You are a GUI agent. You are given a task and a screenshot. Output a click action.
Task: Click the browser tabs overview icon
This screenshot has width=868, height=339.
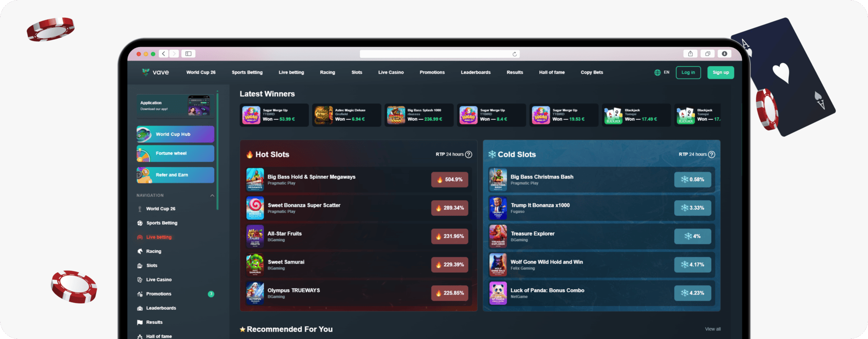[x=707, y=54]
